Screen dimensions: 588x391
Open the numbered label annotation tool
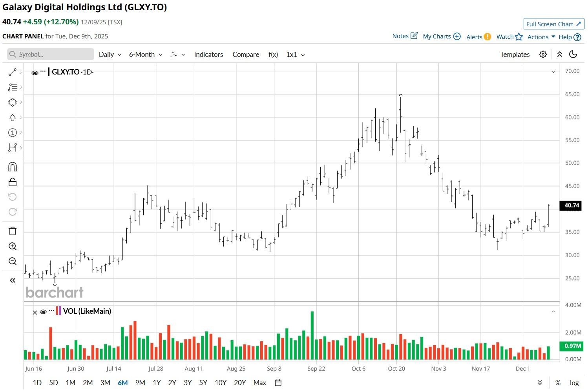[13, 133]
